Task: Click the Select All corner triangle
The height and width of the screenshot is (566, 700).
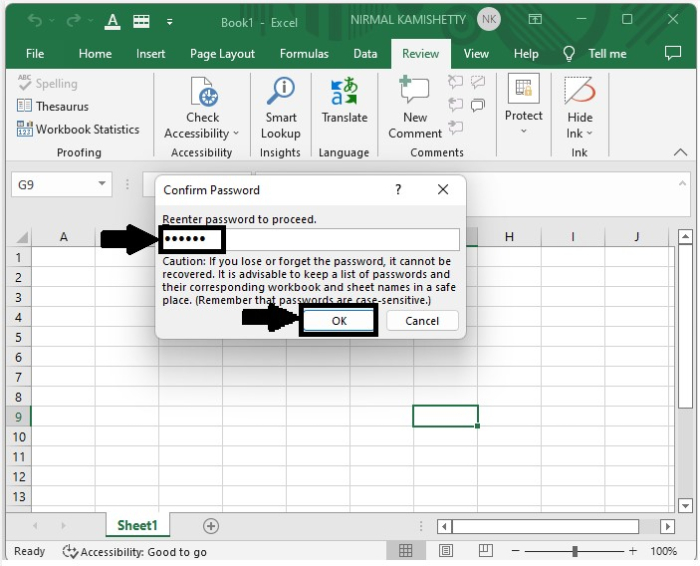Action: (x=21, y=237)
